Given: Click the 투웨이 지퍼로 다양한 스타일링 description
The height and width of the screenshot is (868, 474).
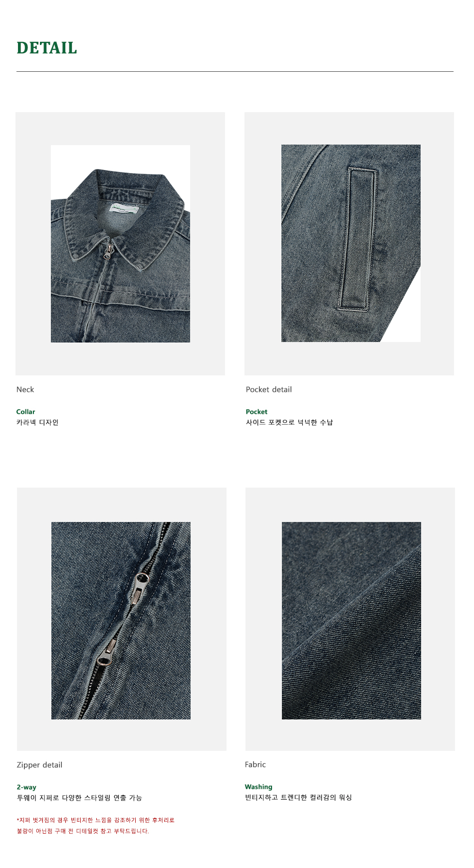Looking at the screenshot, I should [x=79, y=798].
